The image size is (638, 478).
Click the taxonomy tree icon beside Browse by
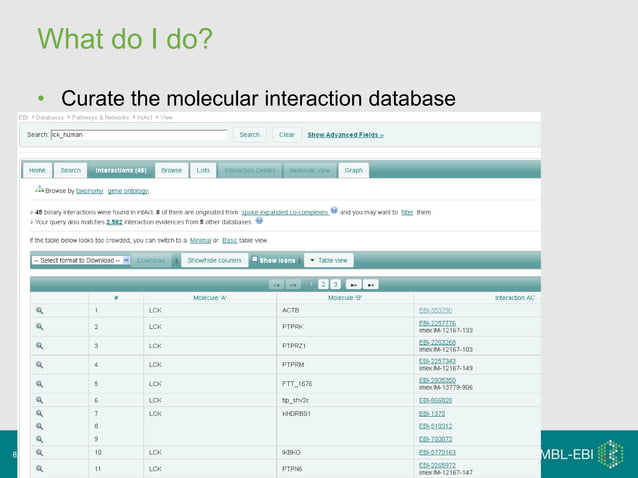coord(39,189)
